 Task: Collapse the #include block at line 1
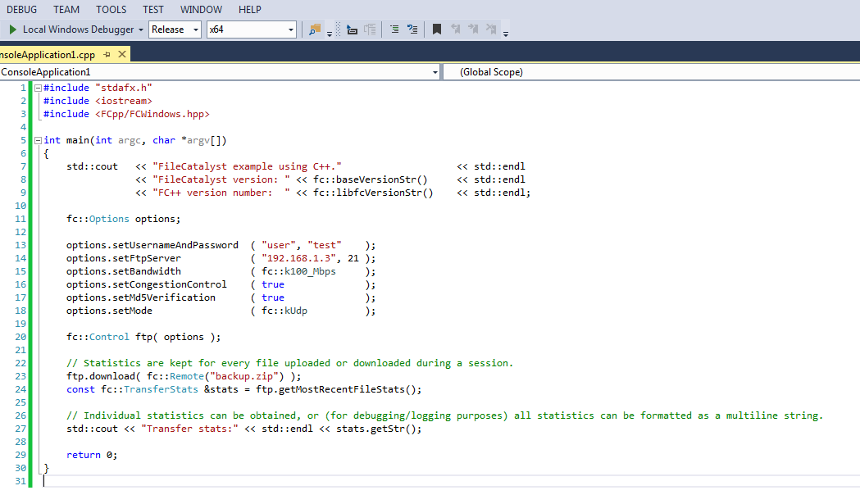pos(37,88)
